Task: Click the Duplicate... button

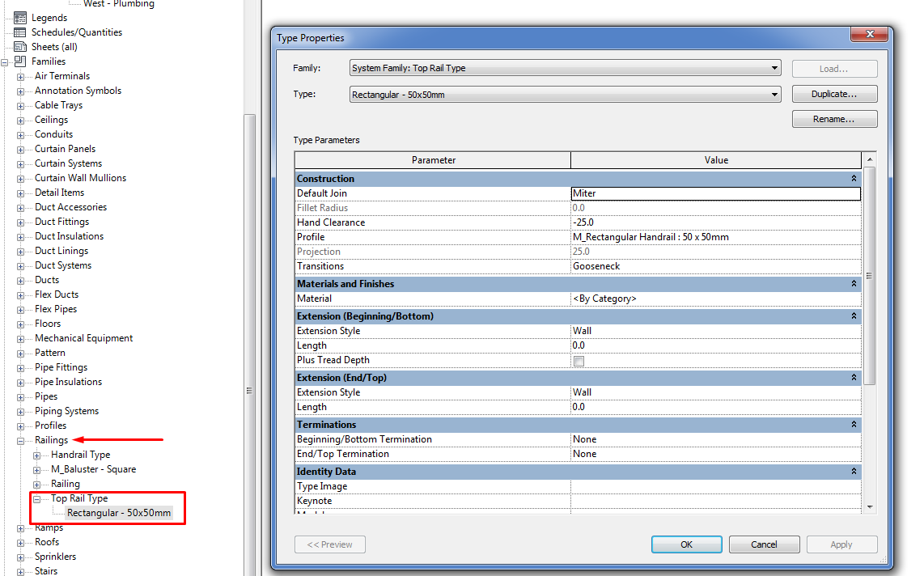Action: (x=834, y=94)
